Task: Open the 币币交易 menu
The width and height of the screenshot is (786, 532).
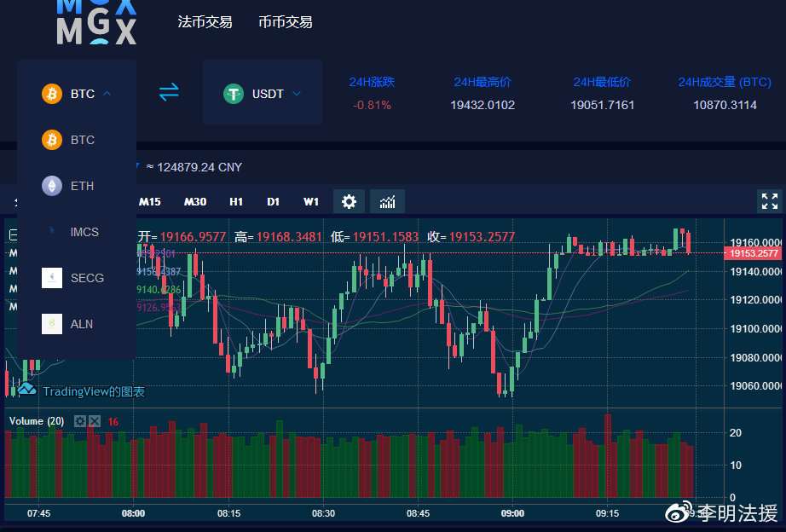Action: (x=285, y=22)
